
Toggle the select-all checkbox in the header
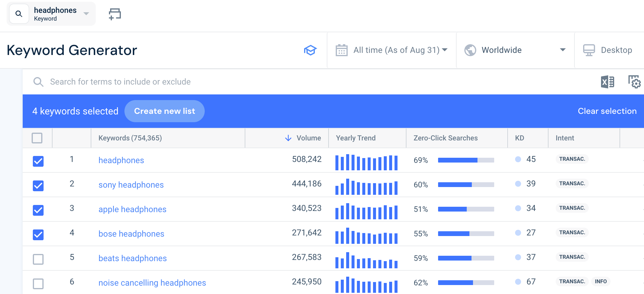[x=37, y=138]
